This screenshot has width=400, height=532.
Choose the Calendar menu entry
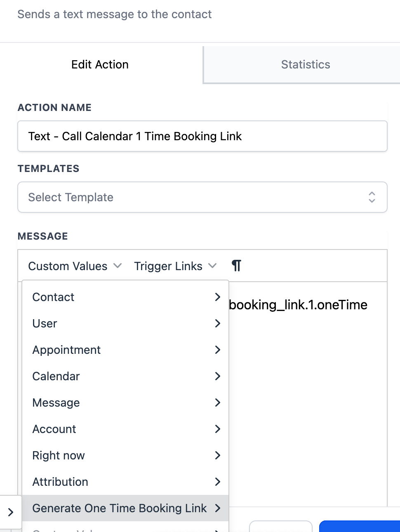click(125, 376)
